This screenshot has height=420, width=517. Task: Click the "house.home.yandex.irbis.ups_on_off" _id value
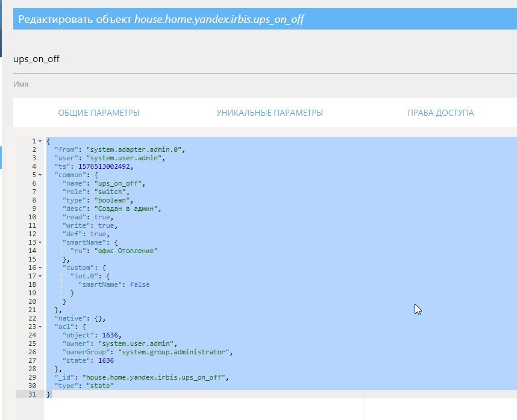[x=154, y=377]
